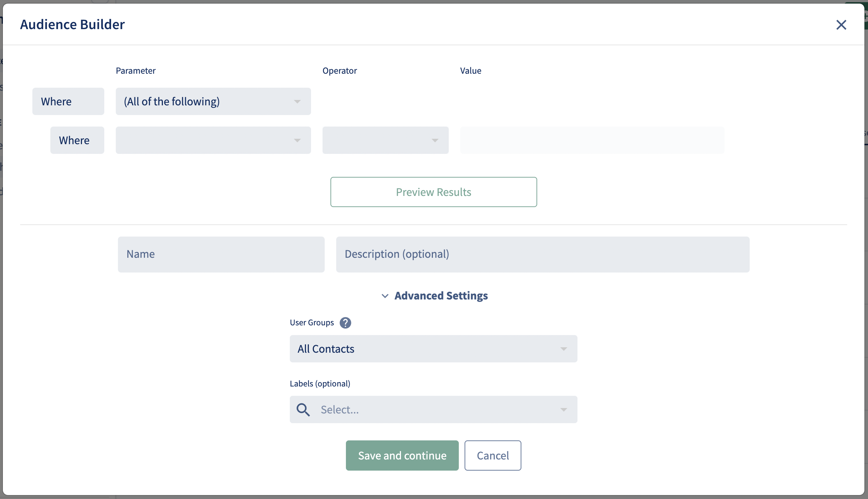This screenshot has width=868, height=499.
Task: Click the search icon in Labels field
Action: pos(303,409)
